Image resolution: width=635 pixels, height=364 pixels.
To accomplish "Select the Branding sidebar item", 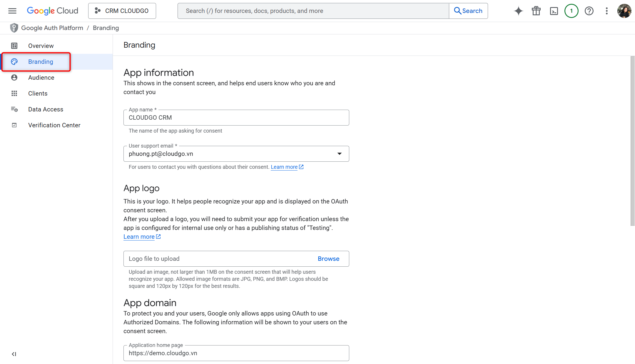I will [41, 62].
